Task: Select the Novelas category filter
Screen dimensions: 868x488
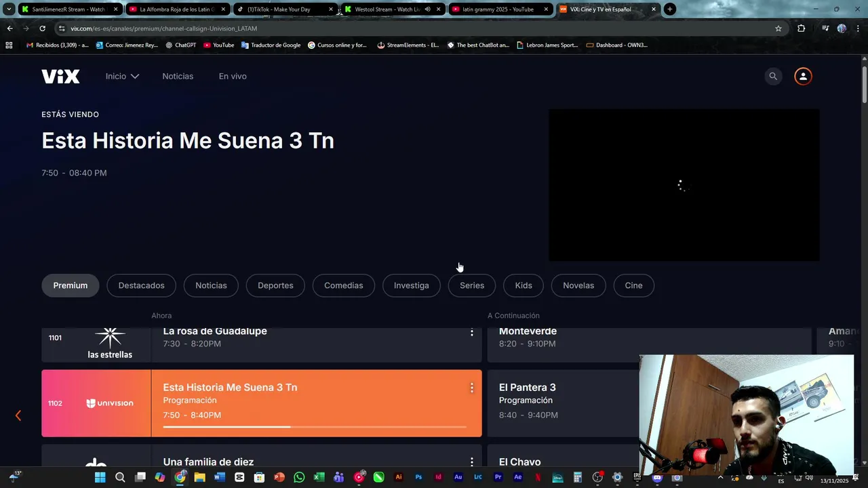Action: click(578, 285)
